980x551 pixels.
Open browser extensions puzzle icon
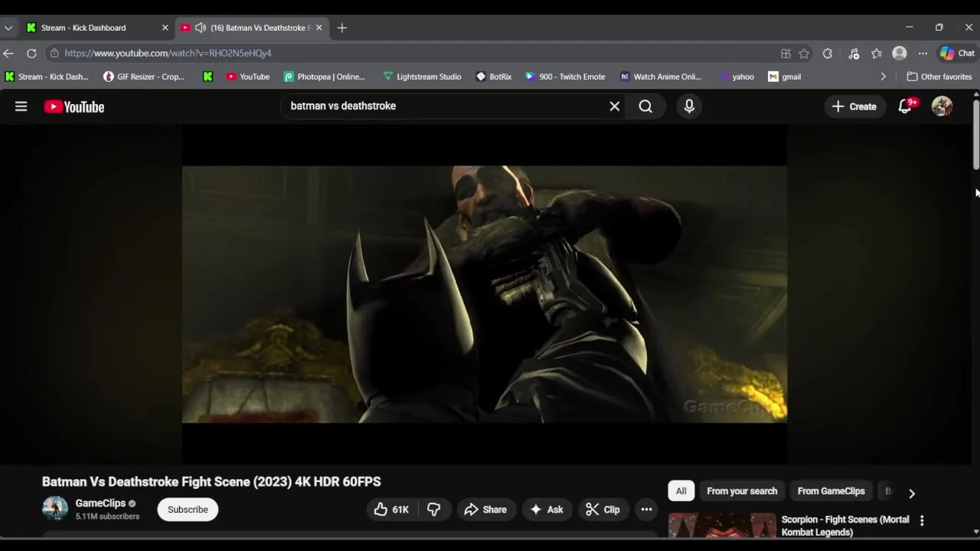(x=828, y=54)
